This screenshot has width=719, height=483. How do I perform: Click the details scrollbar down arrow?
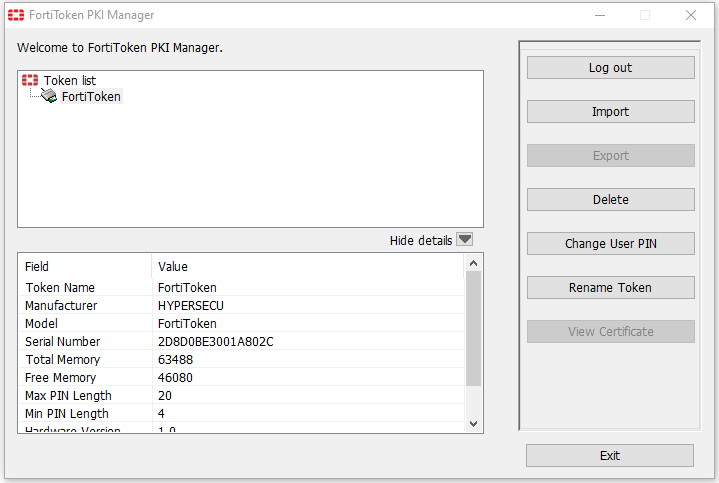(x=474, y=424)
